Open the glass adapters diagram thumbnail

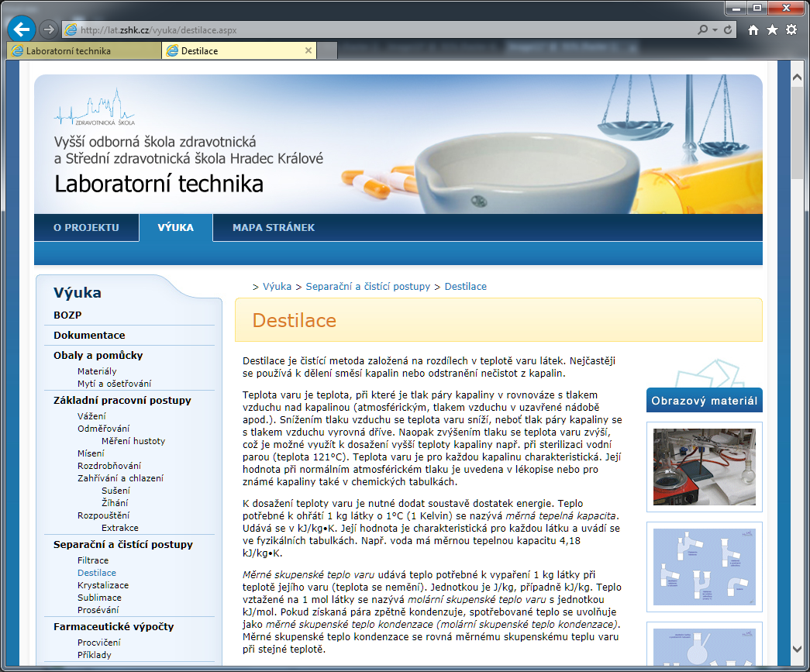[x=704, y=567]
